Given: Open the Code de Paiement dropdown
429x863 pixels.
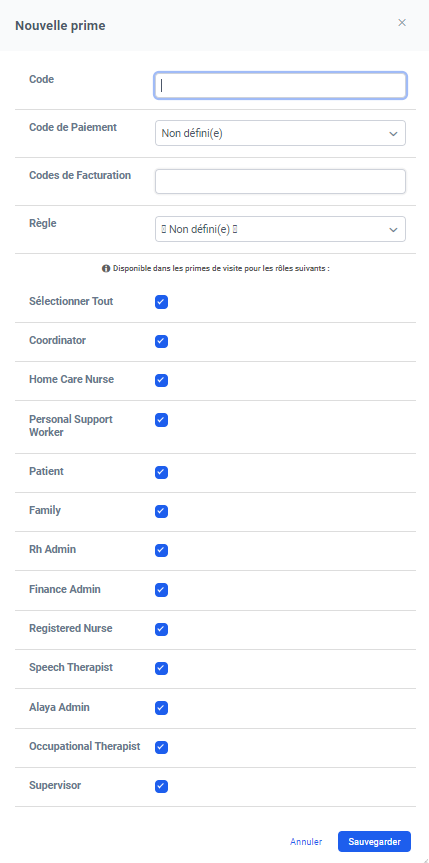Looking at the screenshot, I should [280, 133].
